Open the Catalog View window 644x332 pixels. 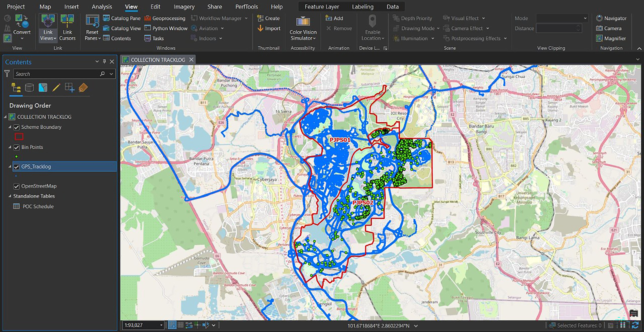pos(122,28)
